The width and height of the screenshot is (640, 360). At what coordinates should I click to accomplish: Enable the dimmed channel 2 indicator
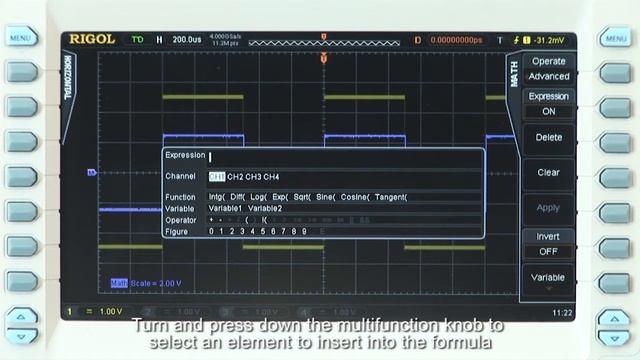click(148, 312)
